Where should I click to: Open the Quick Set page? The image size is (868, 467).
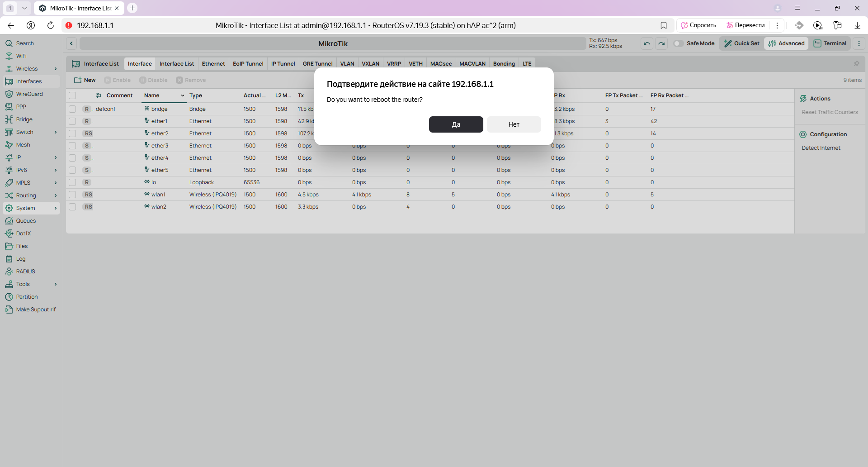[741, 43]
